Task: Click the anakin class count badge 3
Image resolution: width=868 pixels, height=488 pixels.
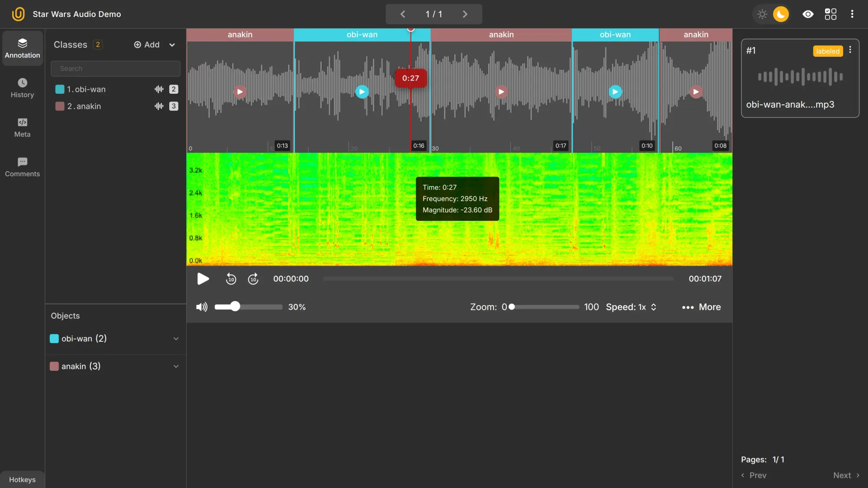Action: click(174, 106)
